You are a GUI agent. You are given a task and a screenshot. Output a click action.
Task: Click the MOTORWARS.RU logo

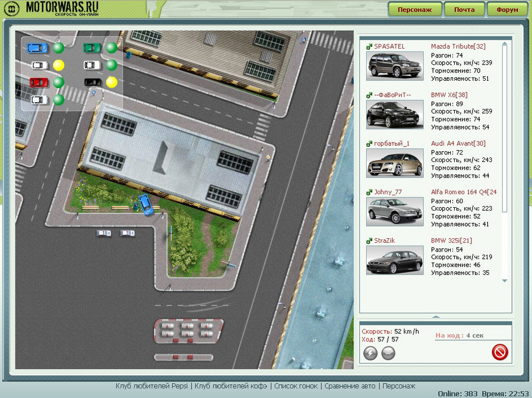pos(62,8)
